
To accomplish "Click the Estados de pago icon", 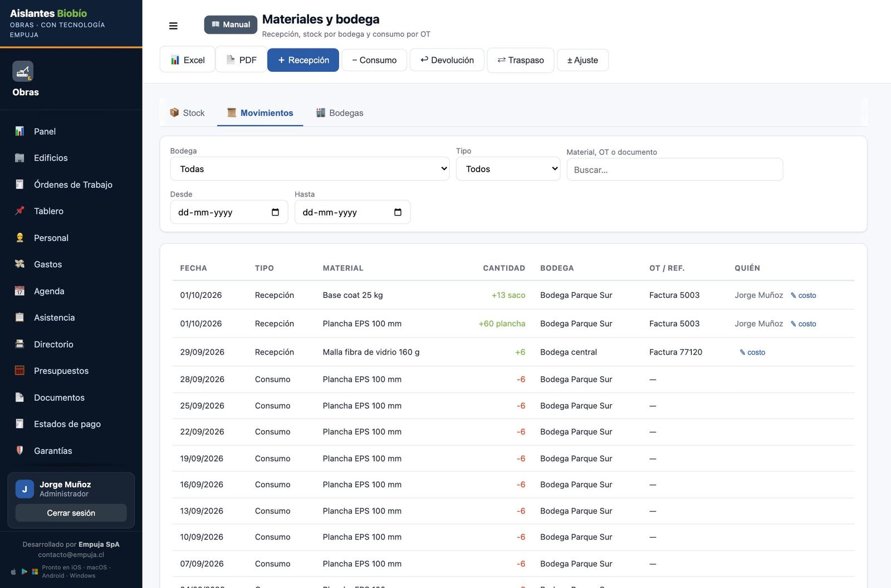I will (19, 424).
